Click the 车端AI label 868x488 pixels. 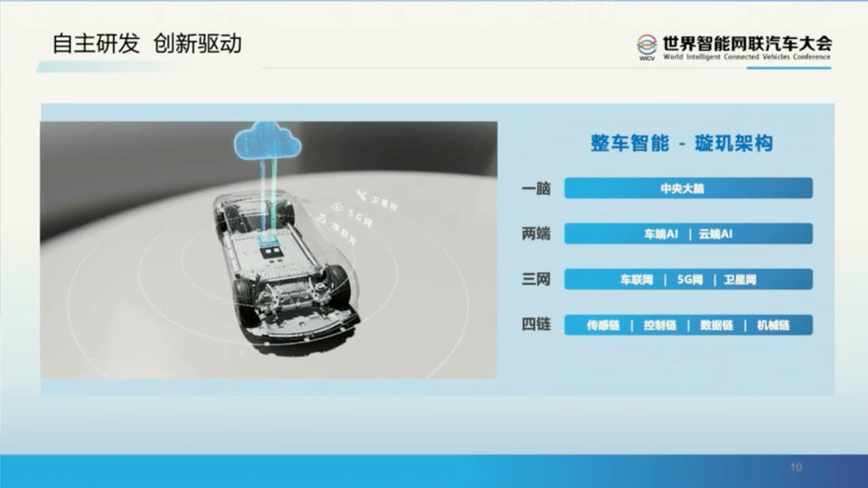click(x=660, y=234)
